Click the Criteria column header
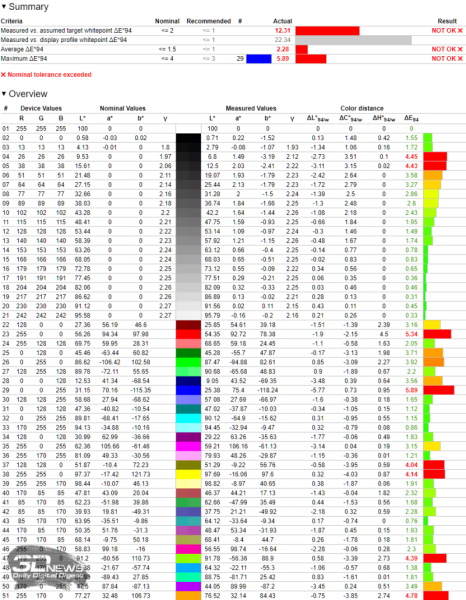Viewport: 466px width, 600px height. click(x=11, y=21)
